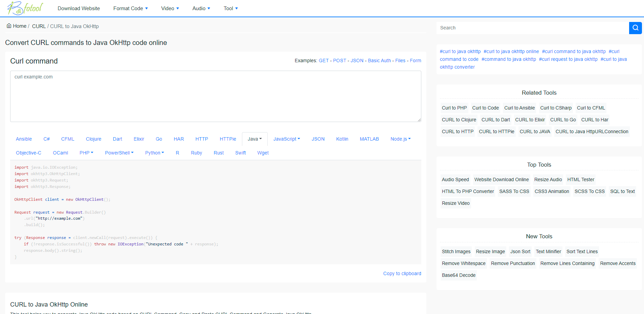Open the Node.js dropdown

400,139
